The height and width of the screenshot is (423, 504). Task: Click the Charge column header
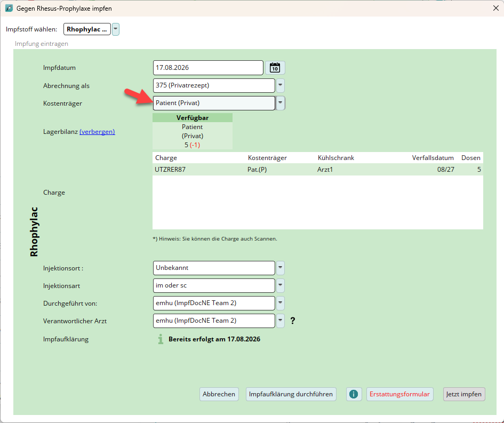click(x=166, y=158)
